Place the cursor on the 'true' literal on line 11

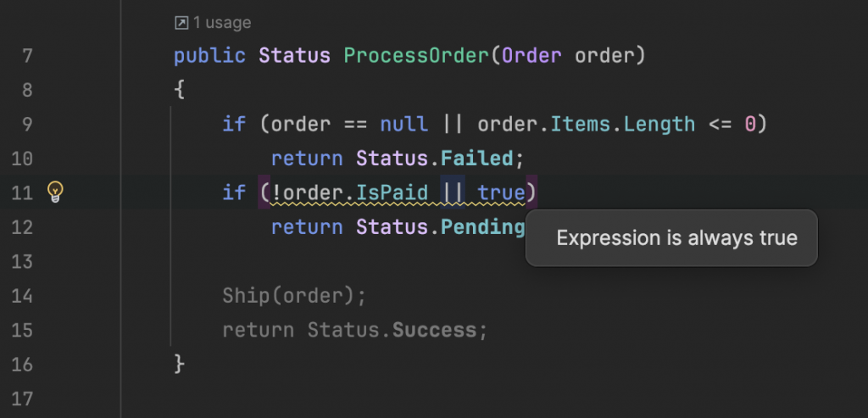[x=502, y=192]
